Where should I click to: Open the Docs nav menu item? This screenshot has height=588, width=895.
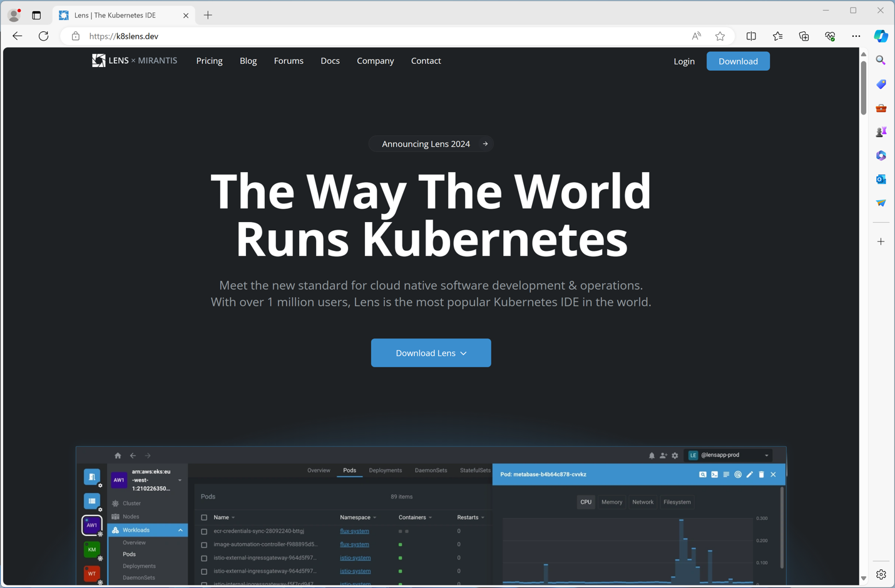click(330, 61)
